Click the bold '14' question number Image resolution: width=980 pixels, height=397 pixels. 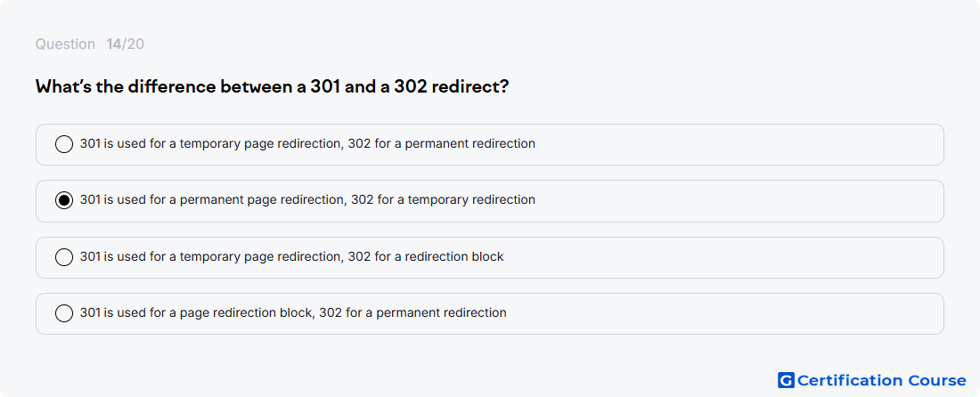114,45
